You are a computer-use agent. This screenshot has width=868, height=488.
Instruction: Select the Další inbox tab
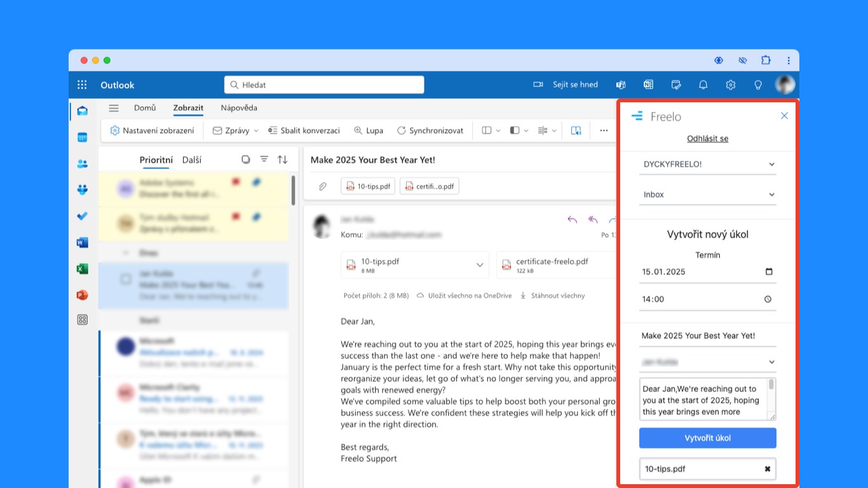pos(192,159)
